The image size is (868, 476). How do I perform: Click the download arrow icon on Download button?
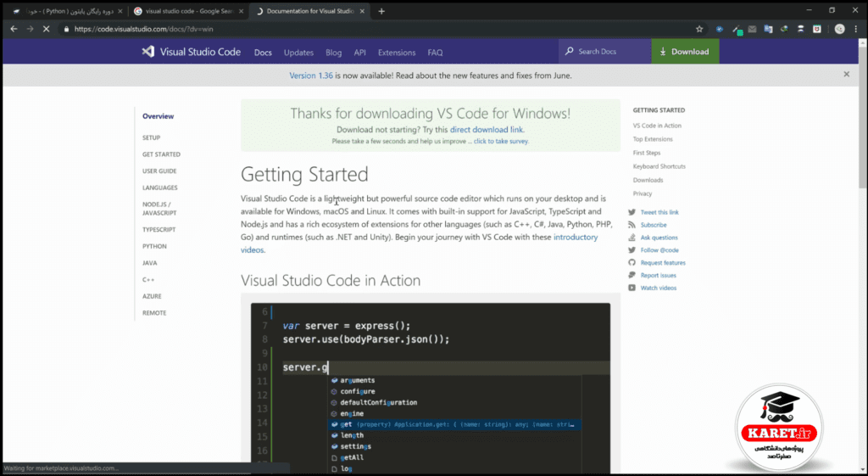pos(663,52)
